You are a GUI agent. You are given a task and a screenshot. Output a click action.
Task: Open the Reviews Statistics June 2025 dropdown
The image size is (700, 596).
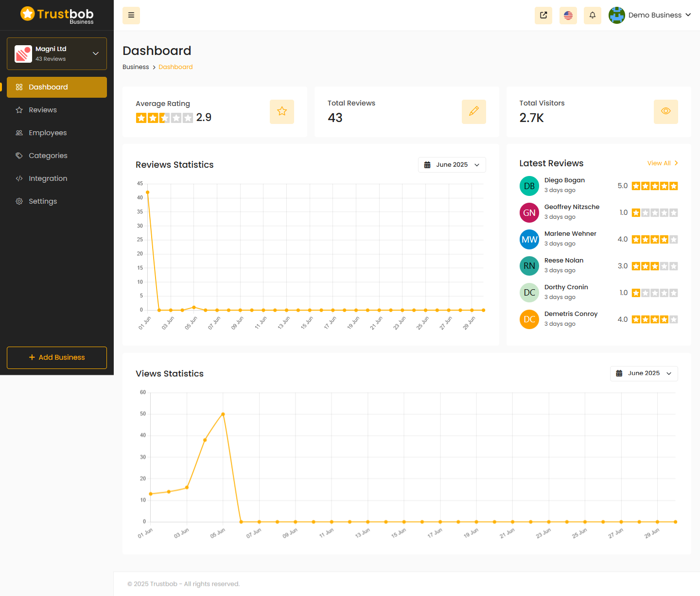(x=452, y=165)
